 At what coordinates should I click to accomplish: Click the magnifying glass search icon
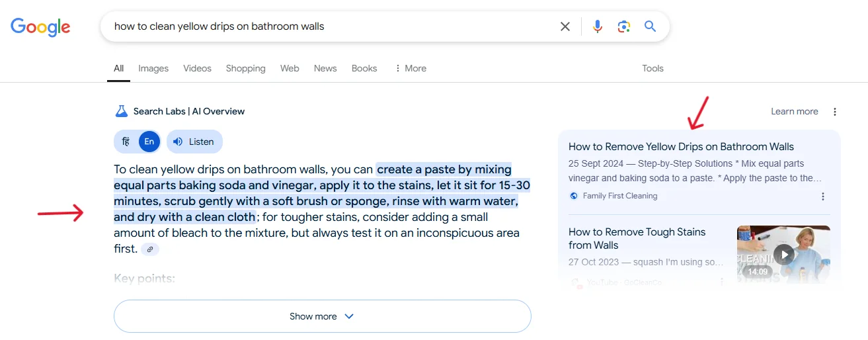tap(650, 26)
